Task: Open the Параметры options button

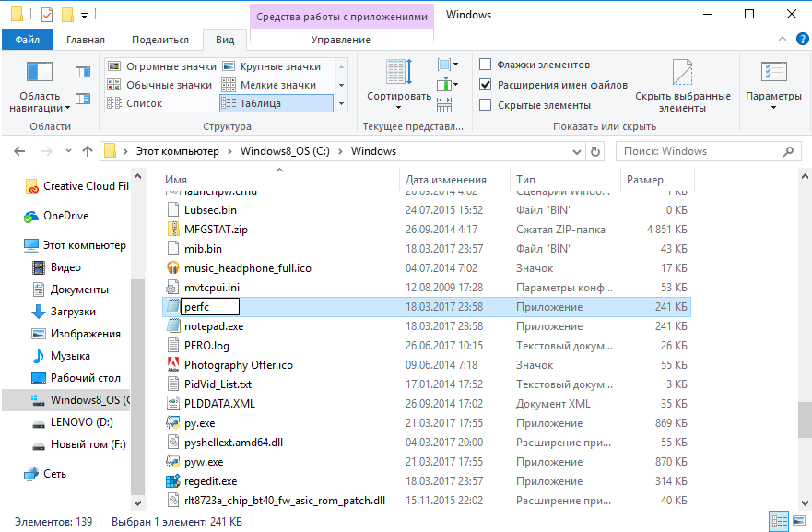Action: pyautogui.click(x=773, y=86)
